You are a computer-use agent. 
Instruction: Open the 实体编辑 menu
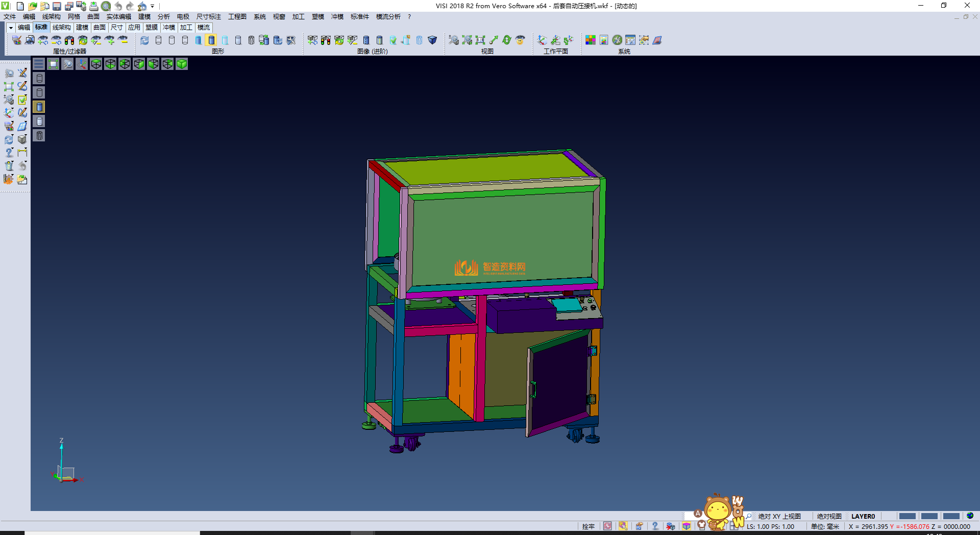click(x=118, y=17)
